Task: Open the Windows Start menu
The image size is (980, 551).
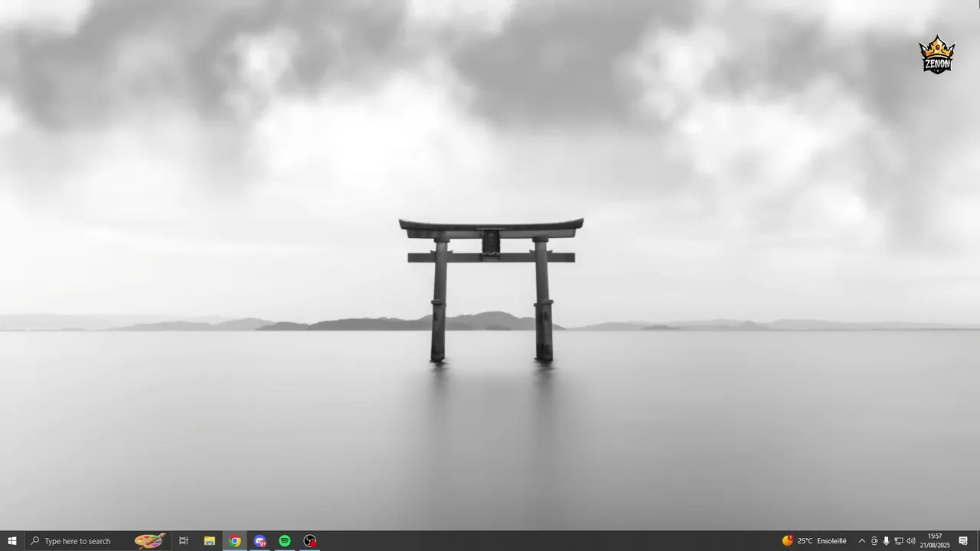Action: [x=11, y=541]
